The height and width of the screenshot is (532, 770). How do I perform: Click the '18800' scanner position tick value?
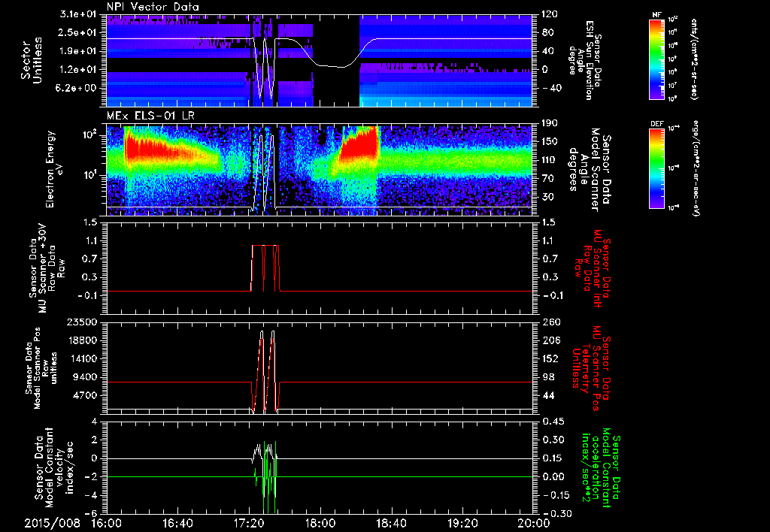[x=82, y=340]
